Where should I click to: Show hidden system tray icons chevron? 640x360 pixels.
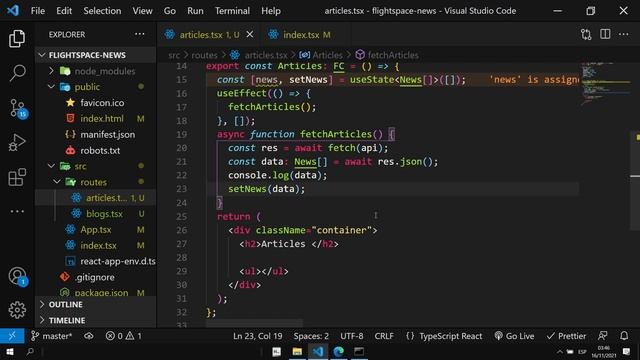(560, 351)
